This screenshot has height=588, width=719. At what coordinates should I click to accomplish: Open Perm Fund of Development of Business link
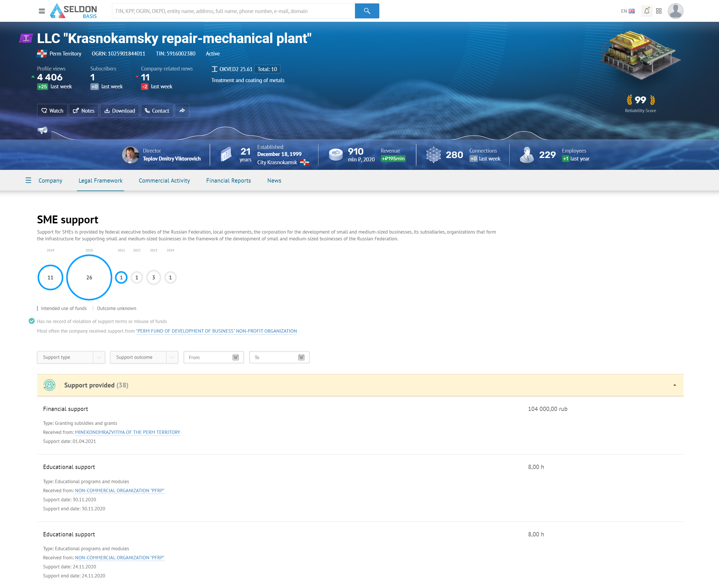[216, 331]
